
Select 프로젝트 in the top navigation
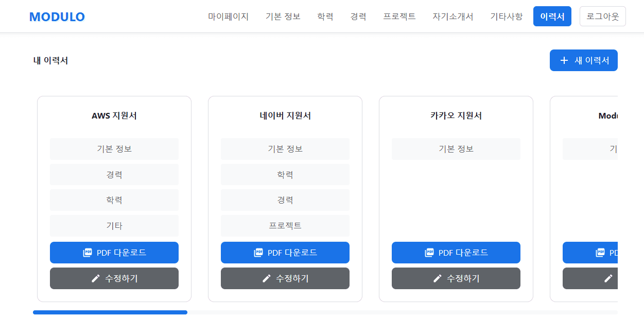[x=399, y=16]
